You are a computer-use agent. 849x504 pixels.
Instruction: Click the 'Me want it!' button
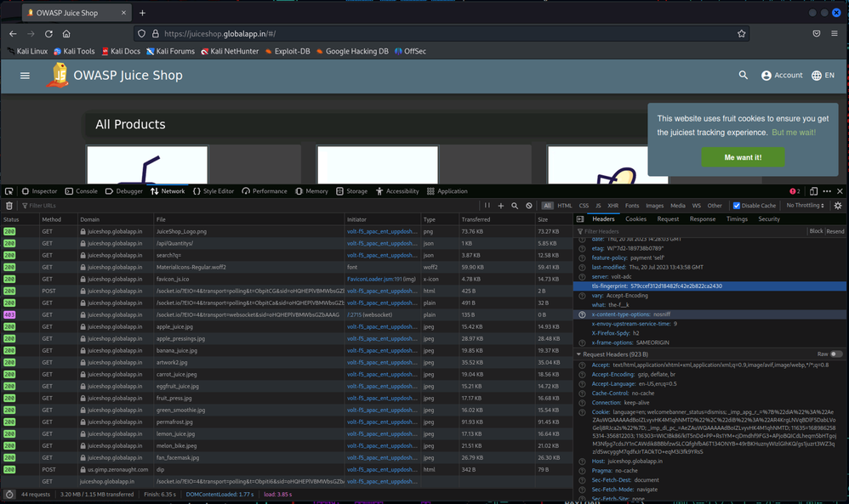point(743,157)
